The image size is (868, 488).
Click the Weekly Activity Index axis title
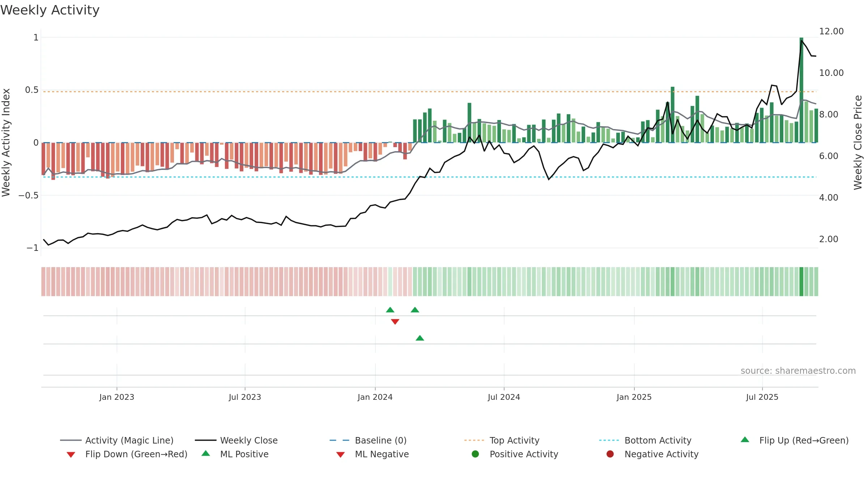[x=6, y=142]
